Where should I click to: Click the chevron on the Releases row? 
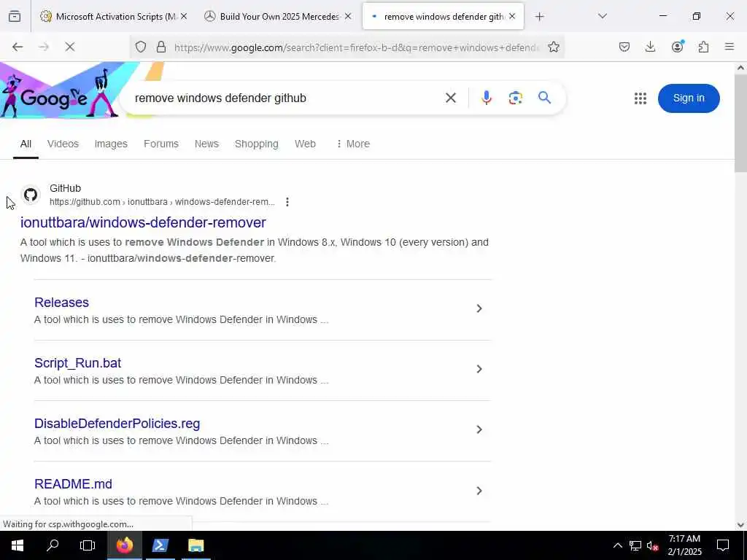[x=479, y=308]
